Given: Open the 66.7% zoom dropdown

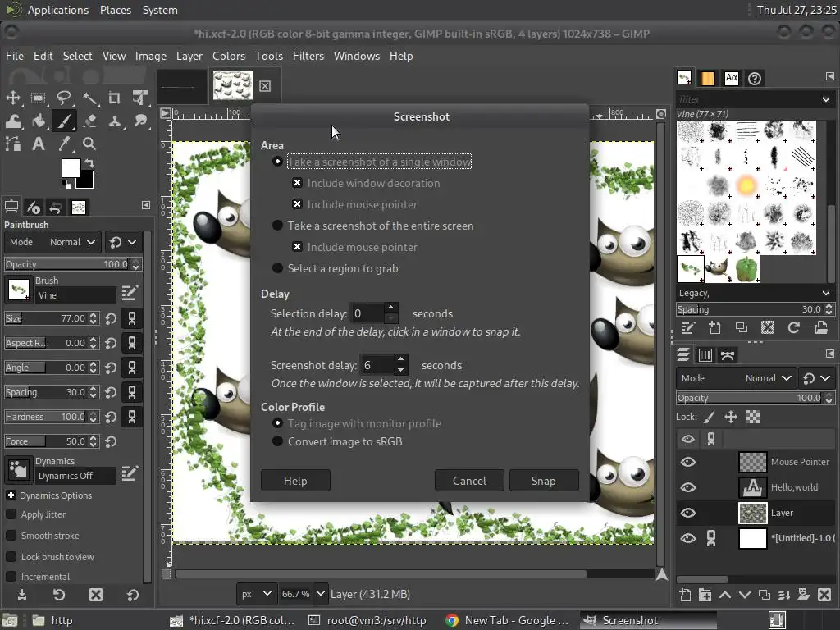Looking at the screenshot, I should click(320, 594).
